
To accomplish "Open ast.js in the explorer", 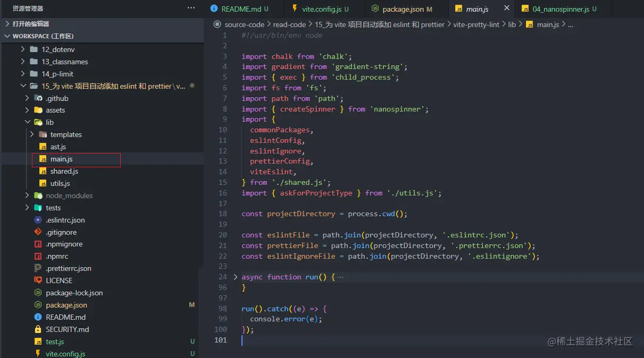I will pos(58,147).
